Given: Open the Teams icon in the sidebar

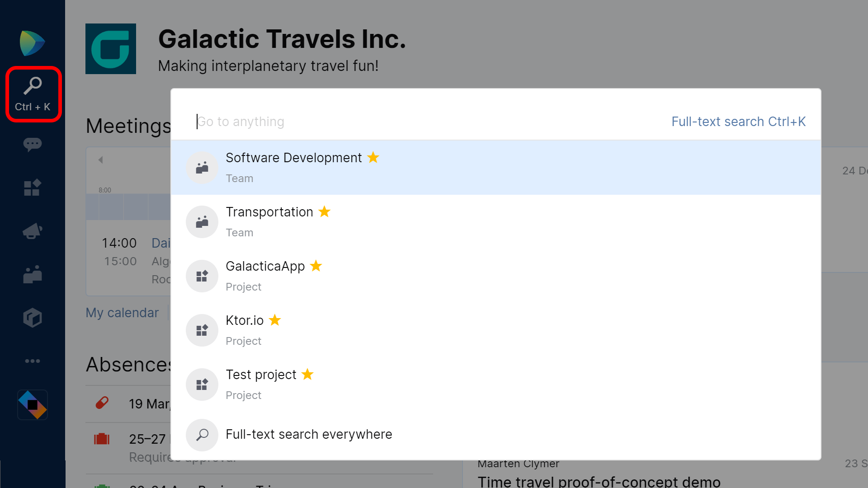Looking at the screenshot, I should tap(33, 274).
